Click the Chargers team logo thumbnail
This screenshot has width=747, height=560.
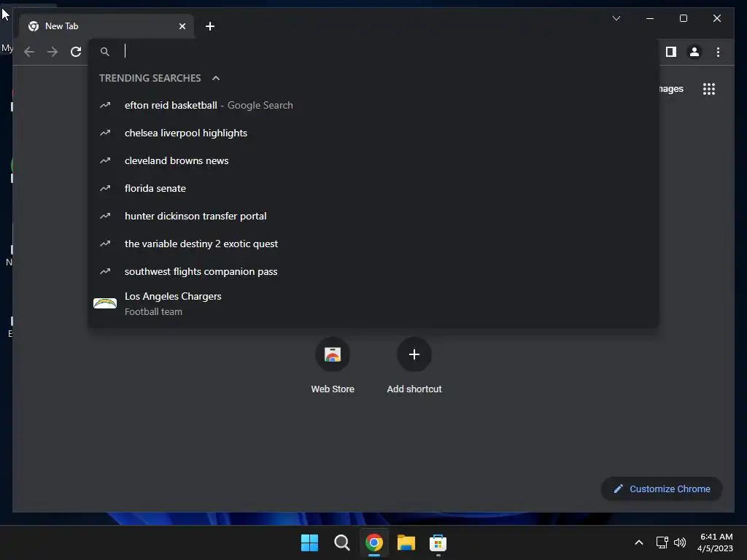point(105,303)
